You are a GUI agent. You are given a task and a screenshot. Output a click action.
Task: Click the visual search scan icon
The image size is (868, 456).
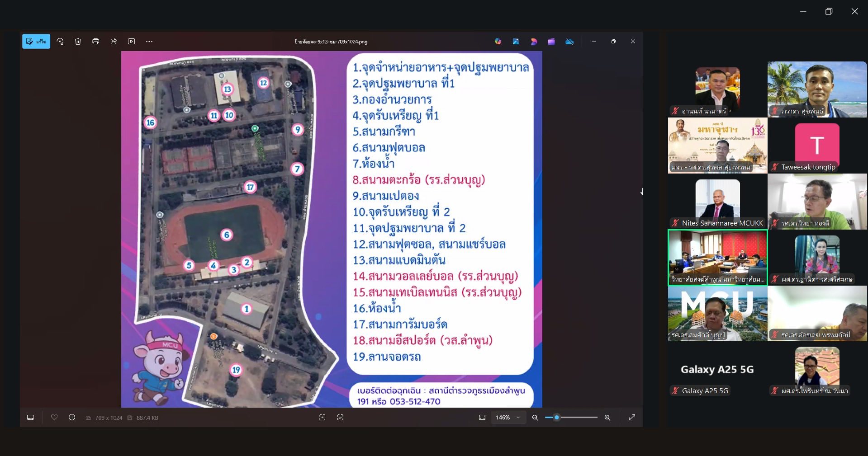coord(322,418)
